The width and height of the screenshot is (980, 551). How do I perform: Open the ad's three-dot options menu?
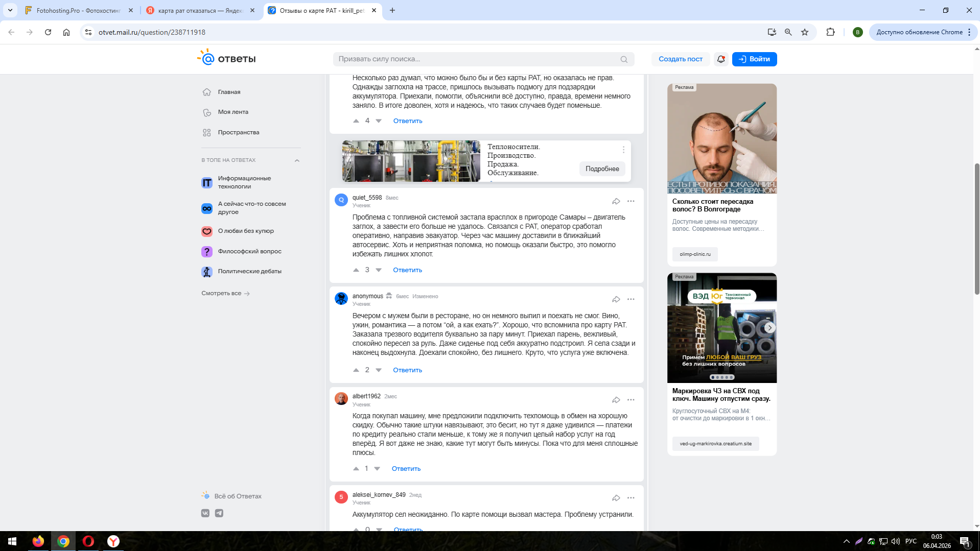623,150
